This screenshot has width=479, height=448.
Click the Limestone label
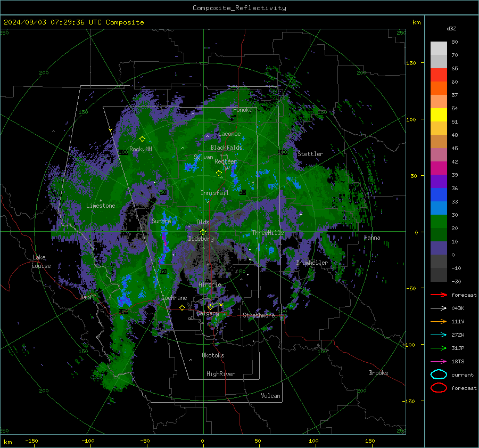tap(101, 206)
